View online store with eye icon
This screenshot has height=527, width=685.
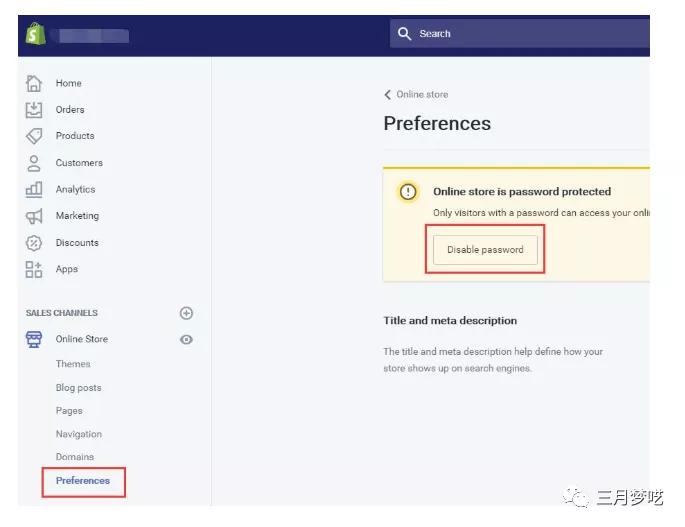186,340
